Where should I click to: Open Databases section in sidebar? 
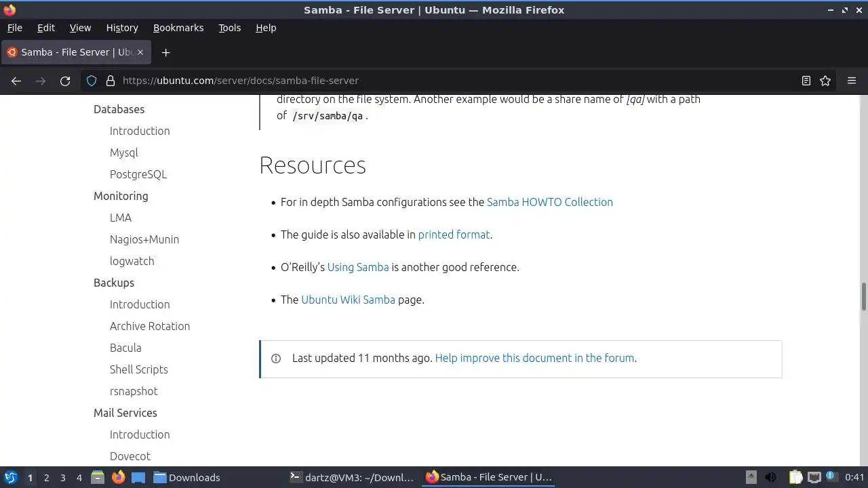pos(119,109)
